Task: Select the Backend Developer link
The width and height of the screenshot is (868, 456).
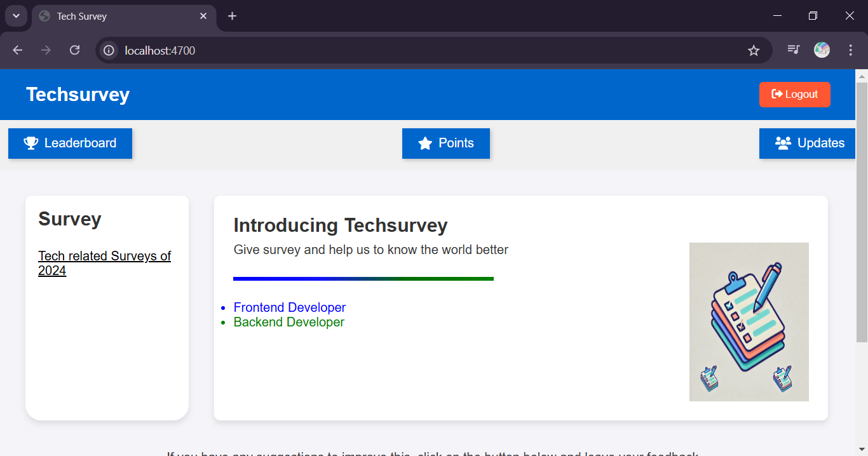Action: coord(288,322)
